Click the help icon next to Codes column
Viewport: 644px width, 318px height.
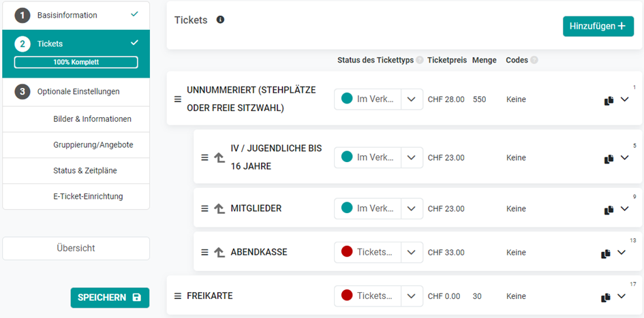[x=534, y=61]
